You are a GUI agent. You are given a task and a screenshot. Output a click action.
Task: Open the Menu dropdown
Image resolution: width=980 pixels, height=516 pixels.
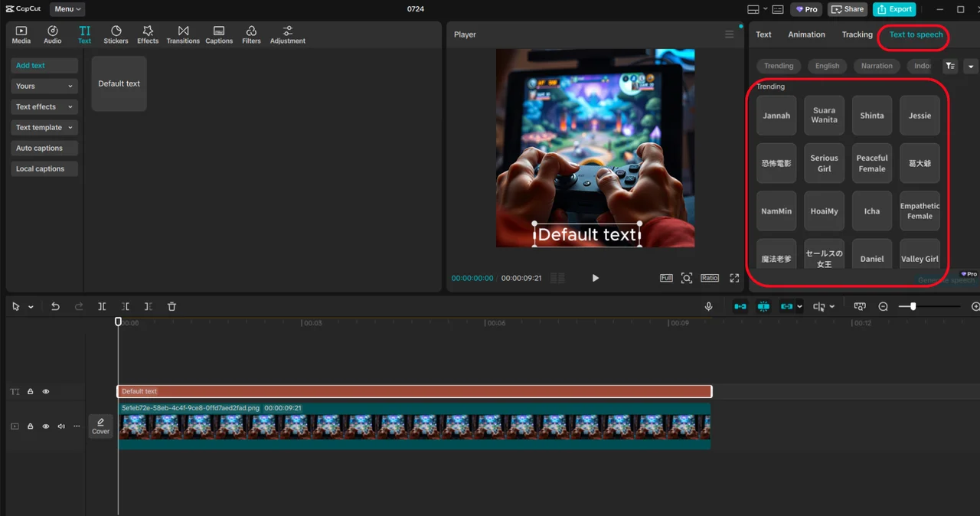pyautogui.click(x=67, y=9)
